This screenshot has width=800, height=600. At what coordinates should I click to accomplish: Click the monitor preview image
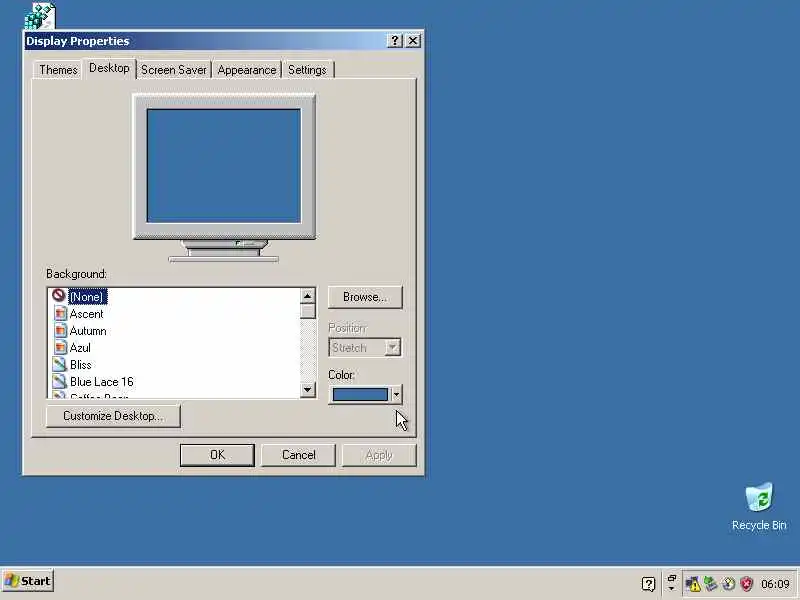[224, 177]
